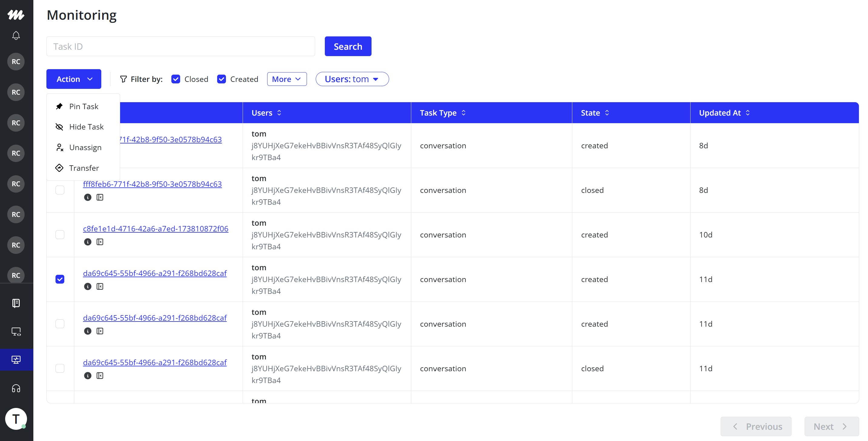Open side panel icon under fff8feb6 task
The height and width of the screenshot is (441, 868).
(x=100, y=197)
